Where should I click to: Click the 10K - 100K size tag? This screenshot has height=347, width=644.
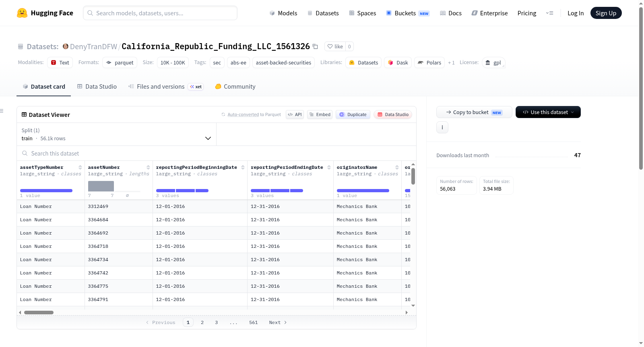173,62
